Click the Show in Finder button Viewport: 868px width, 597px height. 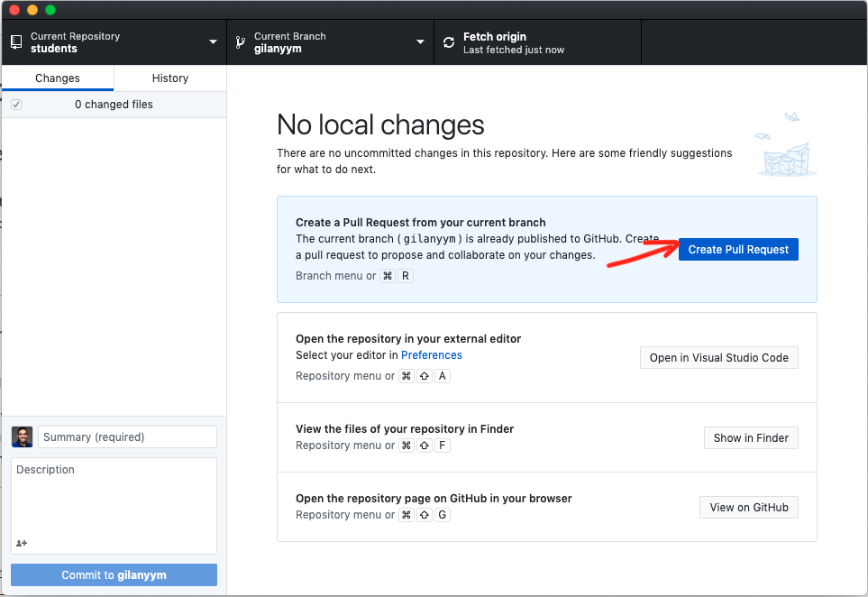[x=751, y=438]
